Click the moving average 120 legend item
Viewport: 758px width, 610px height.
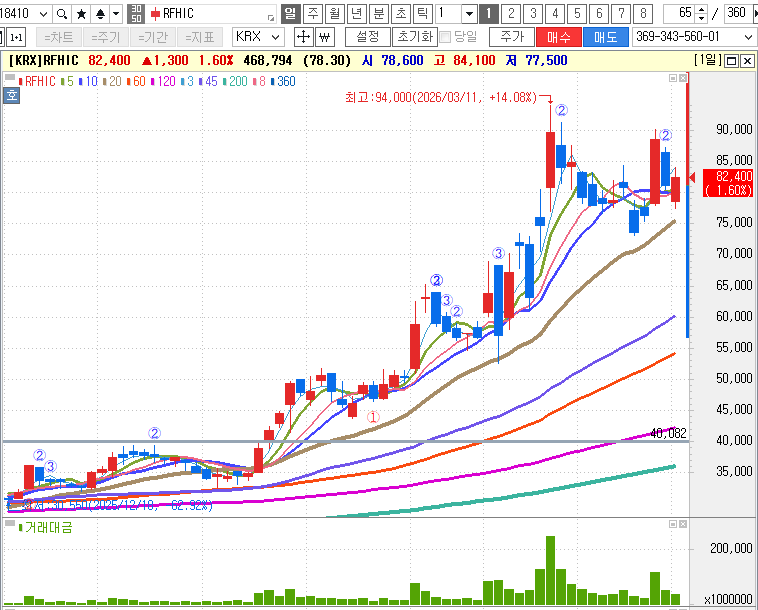(x=163, y=82)
